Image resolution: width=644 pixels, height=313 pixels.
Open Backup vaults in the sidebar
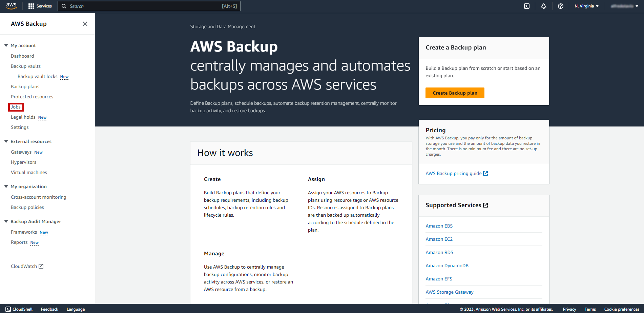(x=26, y=66)
